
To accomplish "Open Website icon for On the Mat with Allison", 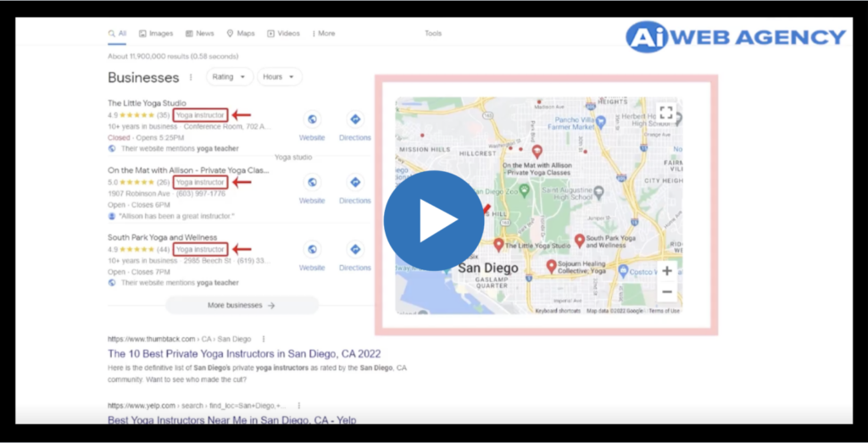I will (x=312, y=183).
